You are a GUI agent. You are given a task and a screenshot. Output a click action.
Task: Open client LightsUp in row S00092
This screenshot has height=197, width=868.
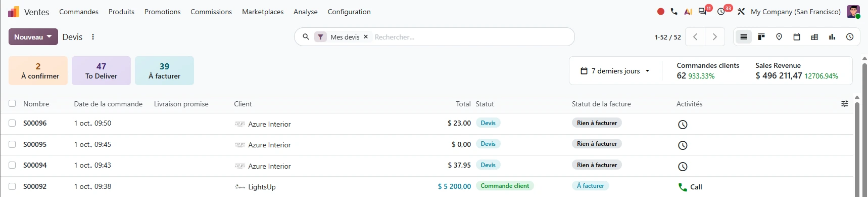click(262, 187)
